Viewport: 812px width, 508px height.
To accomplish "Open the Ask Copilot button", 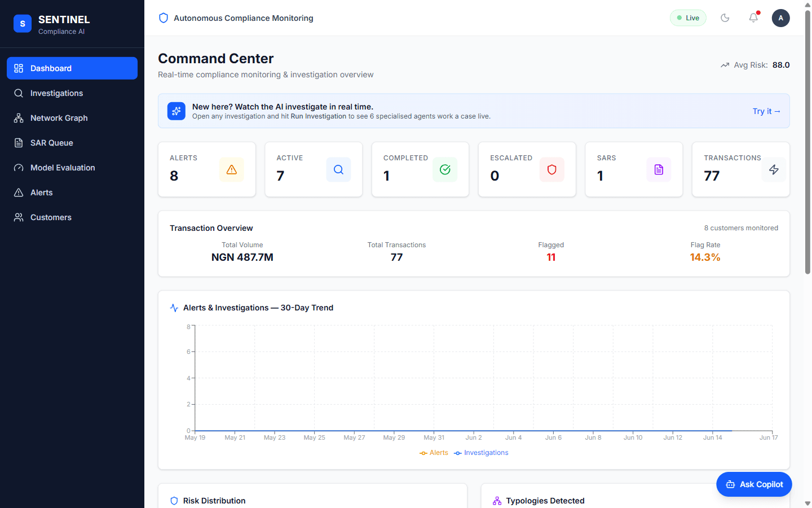I will click(754, 484).
